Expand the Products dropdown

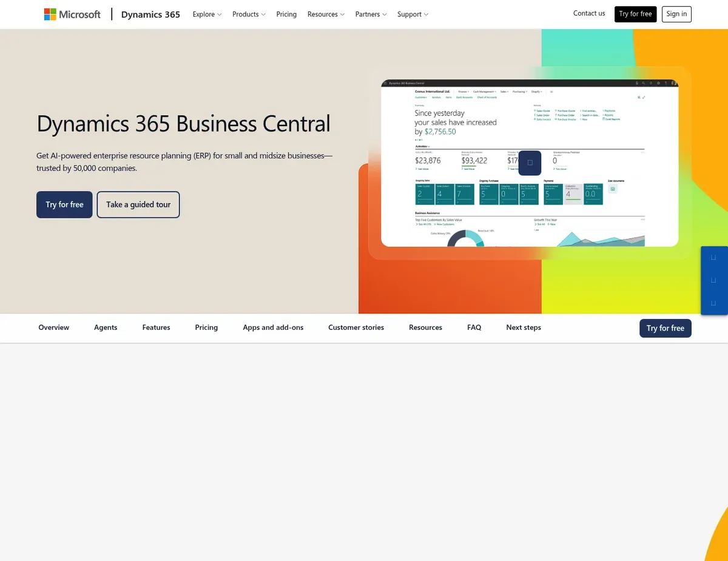click(x=249, y=14)
